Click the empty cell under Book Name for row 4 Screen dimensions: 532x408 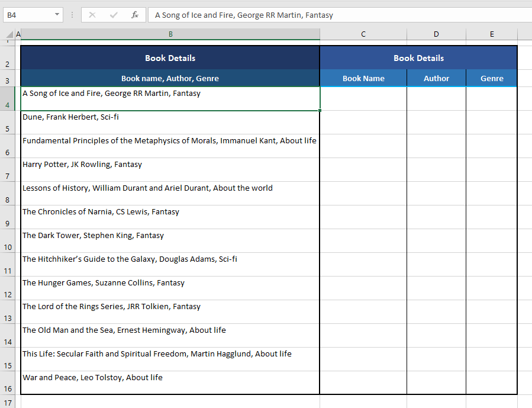coord(363,98)
